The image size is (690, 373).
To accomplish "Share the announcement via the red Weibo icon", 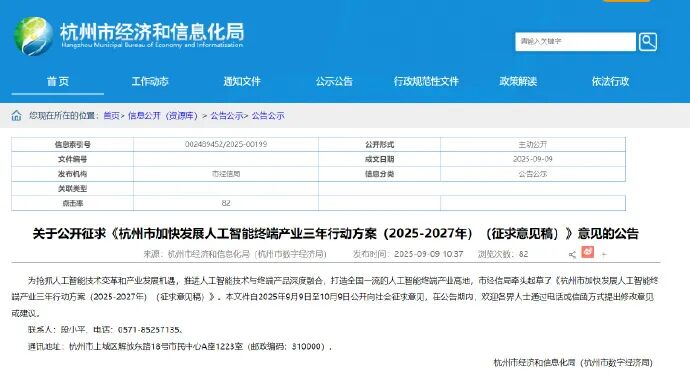I will tap(587, 252).
